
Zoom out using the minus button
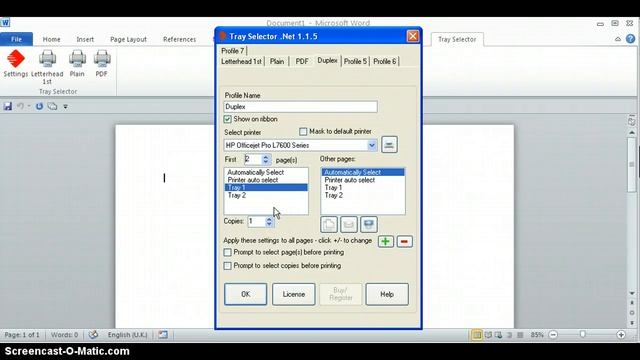coord(553,335)
